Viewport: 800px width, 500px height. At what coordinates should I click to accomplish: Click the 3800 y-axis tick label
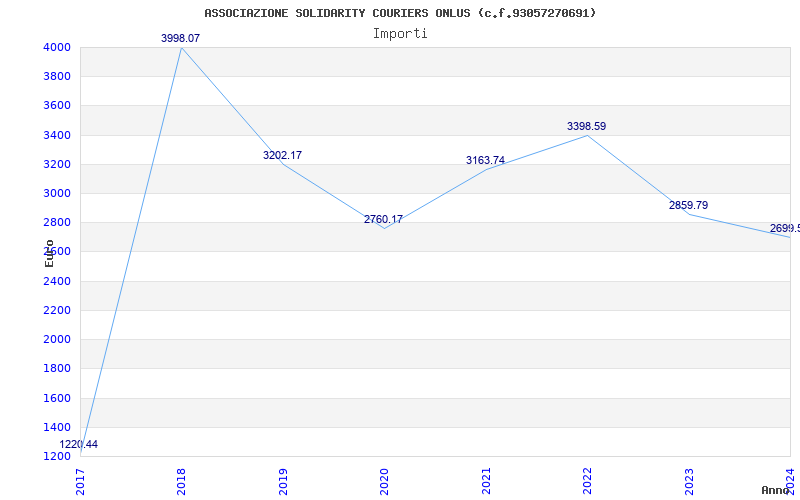click(58, 77)
